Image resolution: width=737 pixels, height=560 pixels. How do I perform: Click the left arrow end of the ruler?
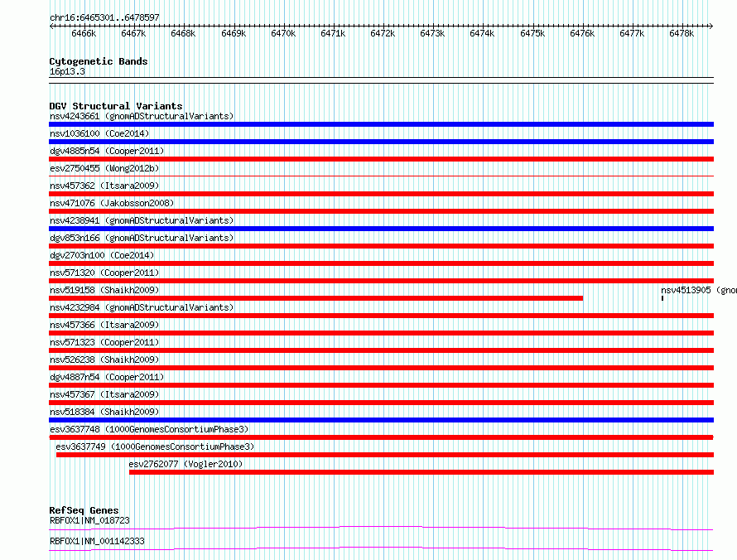click(51, 27)
